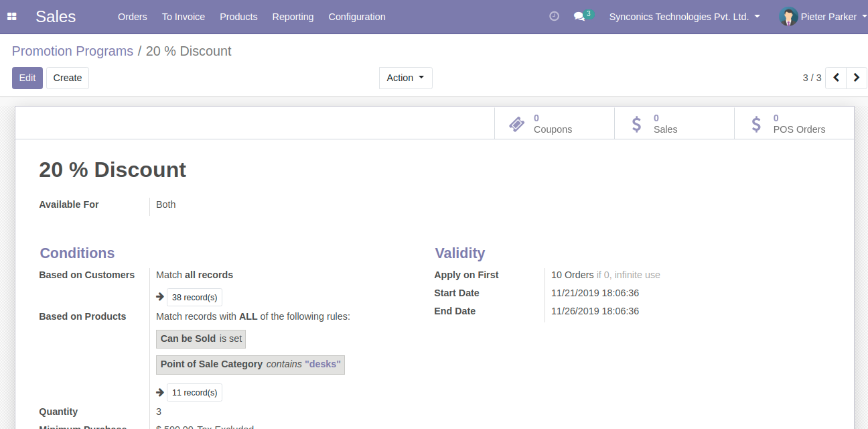Screen dimensions: 868x429
Task: Click the POS Orders dollar icon
Action: [x=756, y=124]
